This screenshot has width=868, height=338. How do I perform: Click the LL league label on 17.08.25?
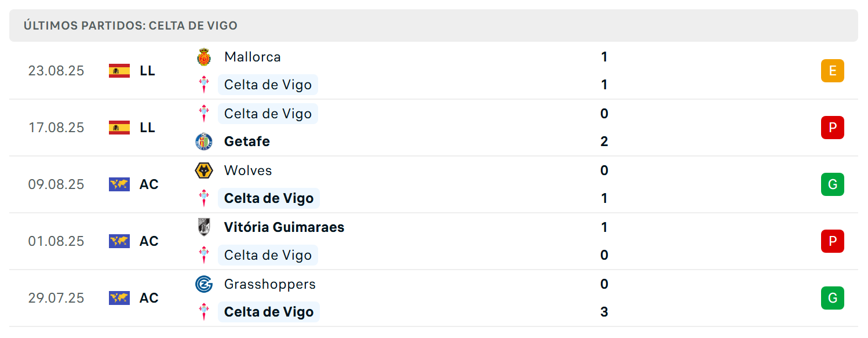pos(148,128)
